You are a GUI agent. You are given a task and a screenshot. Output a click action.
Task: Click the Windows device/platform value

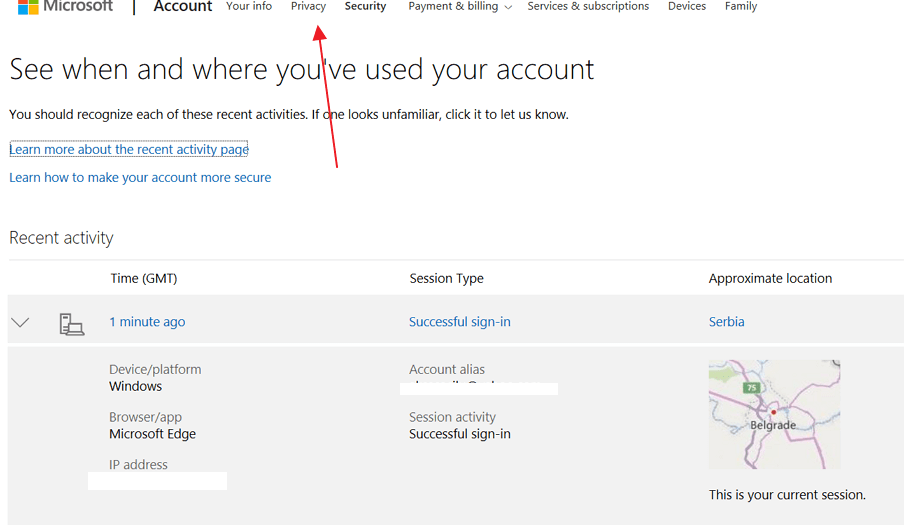tap(135, 386)
